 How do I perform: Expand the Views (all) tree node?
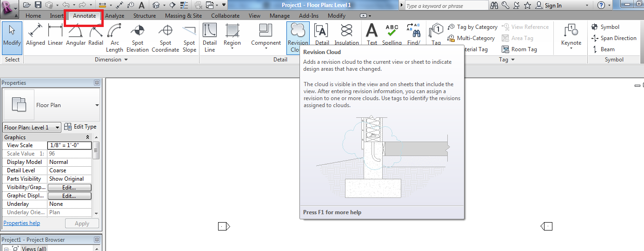tap(7, 249)
